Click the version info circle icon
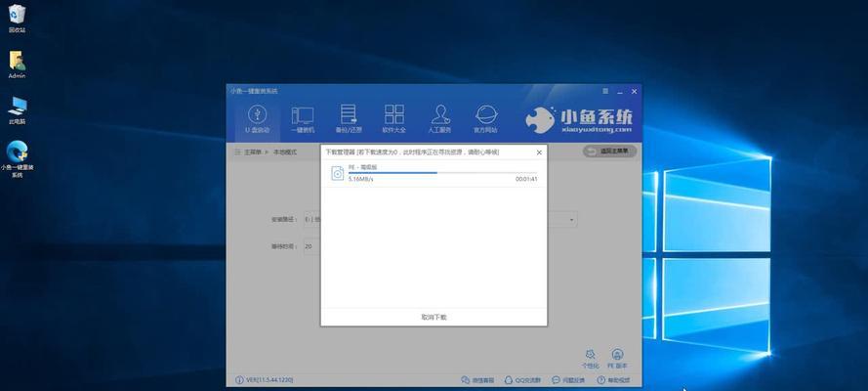The height and width of the screenshot is (391, 868). (x=239, y=380)
